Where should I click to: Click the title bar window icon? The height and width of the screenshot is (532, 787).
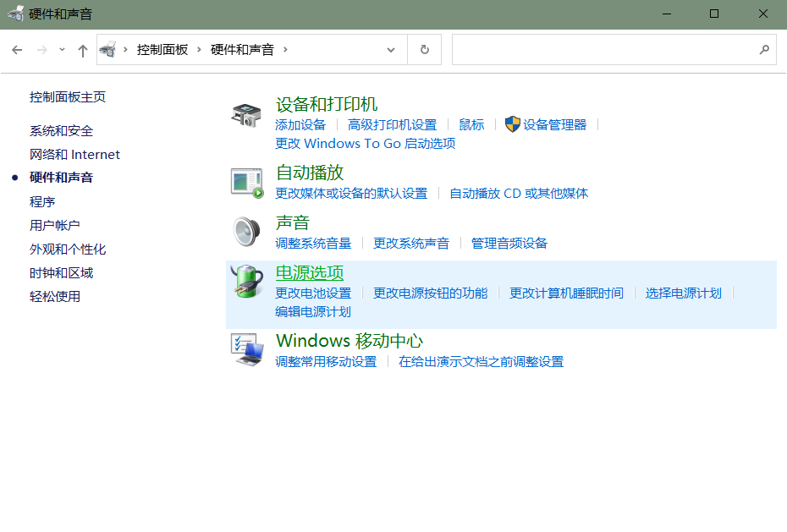[15, 14]
